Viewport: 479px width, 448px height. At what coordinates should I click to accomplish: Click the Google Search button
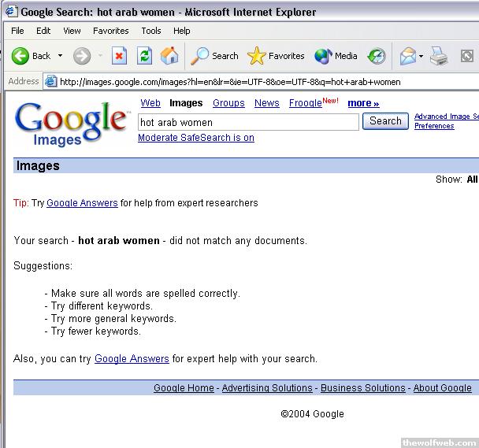(x=385, y=121)
